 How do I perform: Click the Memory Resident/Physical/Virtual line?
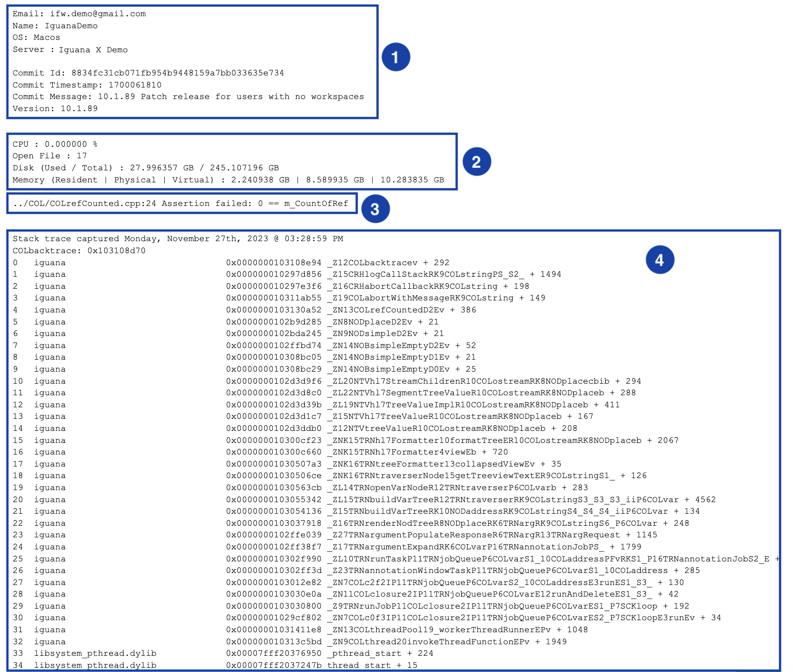[x=228, y=180]
